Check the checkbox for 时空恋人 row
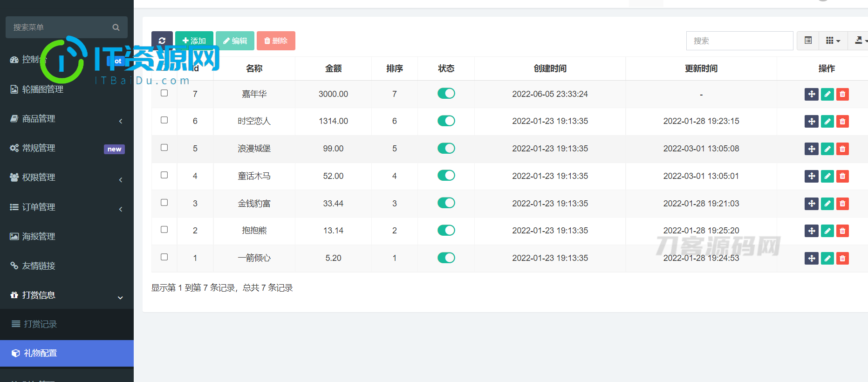The image size is (868, 382). coord(164,120)
